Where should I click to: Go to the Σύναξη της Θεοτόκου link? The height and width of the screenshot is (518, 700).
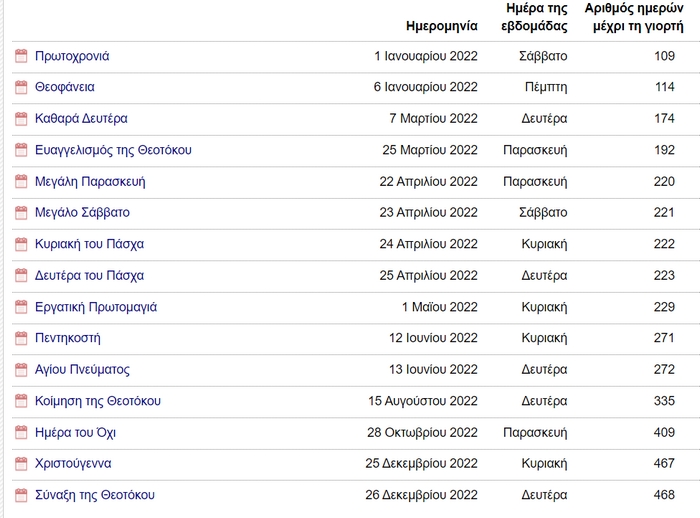coord(94,495)
